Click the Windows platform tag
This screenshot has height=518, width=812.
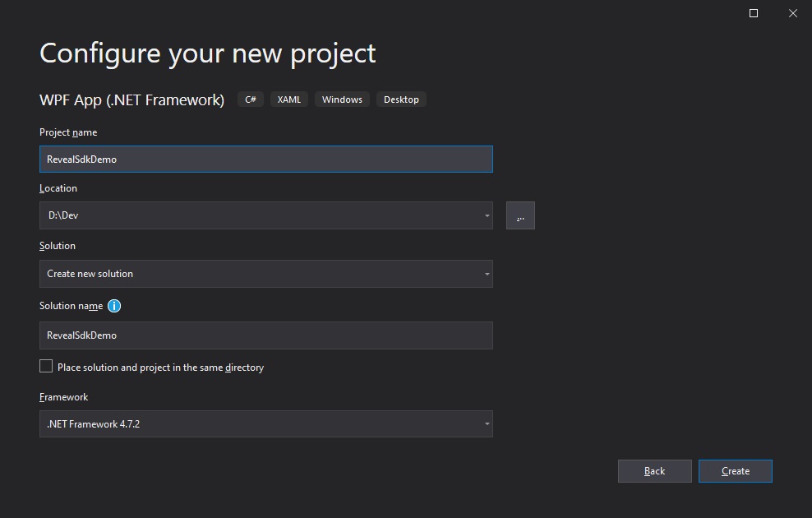coord(342,99)
